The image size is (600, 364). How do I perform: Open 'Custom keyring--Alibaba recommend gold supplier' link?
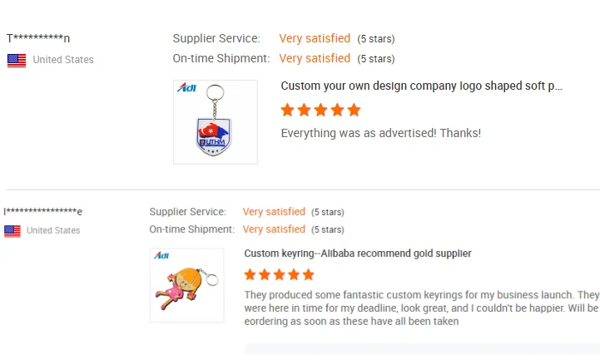(x=358, y=253)
